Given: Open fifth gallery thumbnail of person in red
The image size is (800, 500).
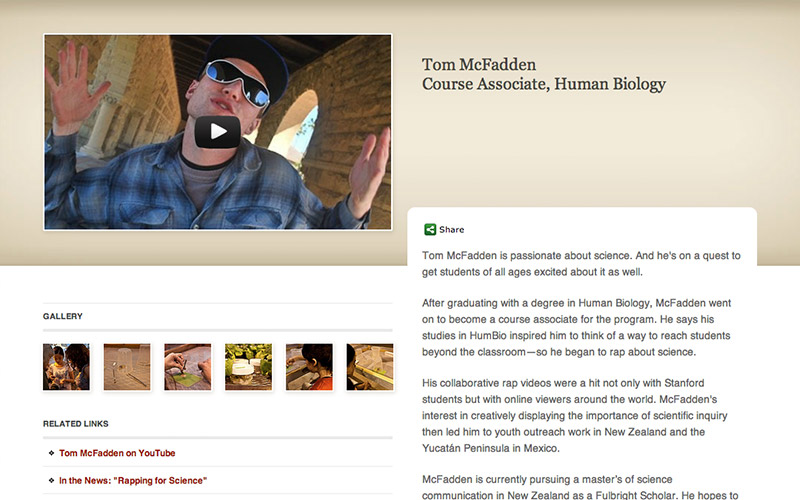Looking at the screenshot, I should pyautogui.click(x=309, y=367).
